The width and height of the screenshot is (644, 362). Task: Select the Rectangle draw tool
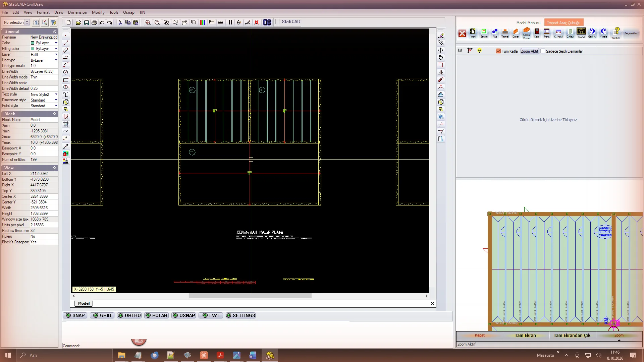pyautogui.click(x=66, y=80)
